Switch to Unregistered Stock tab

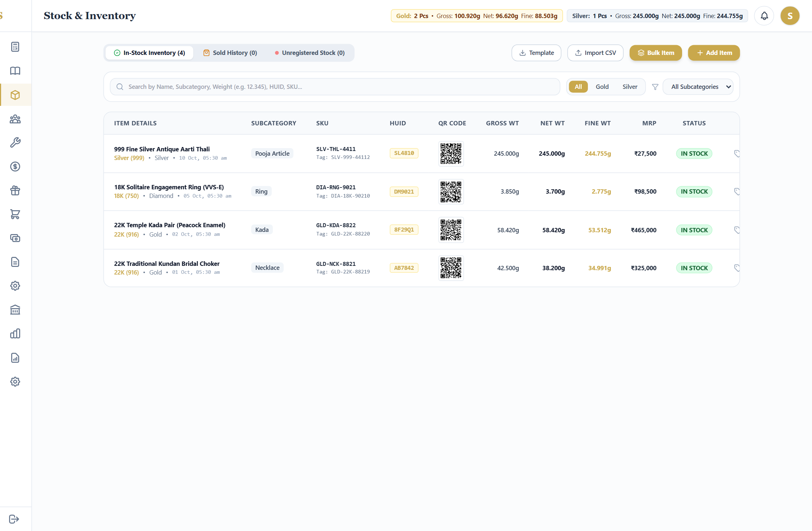[x=310, y=53]
